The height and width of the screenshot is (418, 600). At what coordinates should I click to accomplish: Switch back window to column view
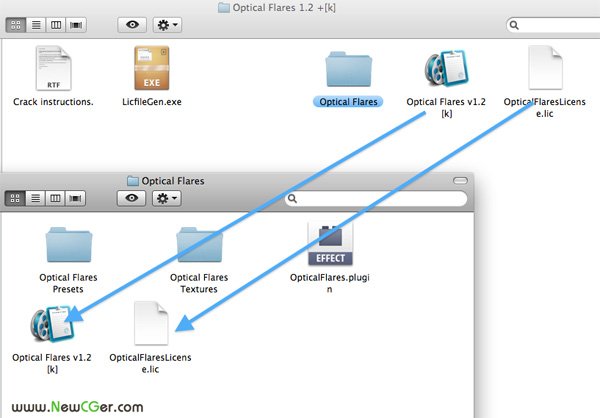coord(56,25)
